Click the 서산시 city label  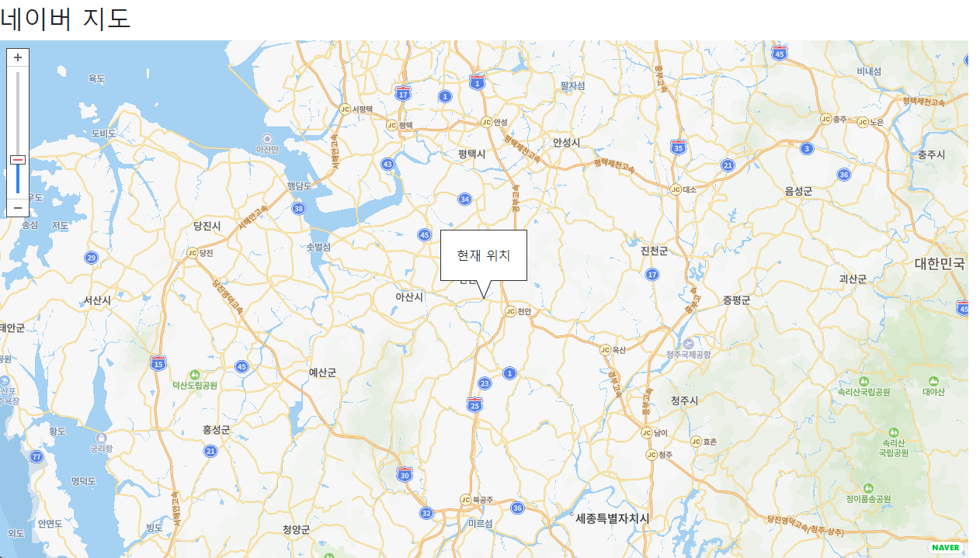click(x=98, y=300)
